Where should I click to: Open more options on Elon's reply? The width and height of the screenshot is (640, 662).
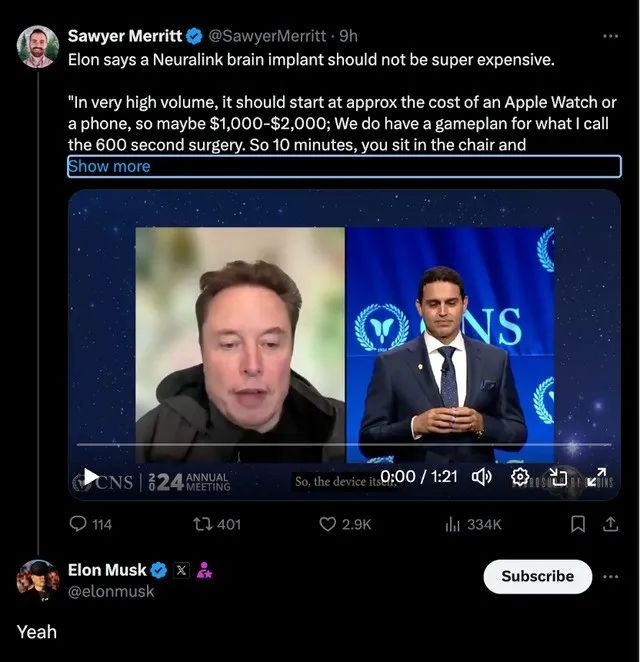pyautogui.click(x=610, y=576)
